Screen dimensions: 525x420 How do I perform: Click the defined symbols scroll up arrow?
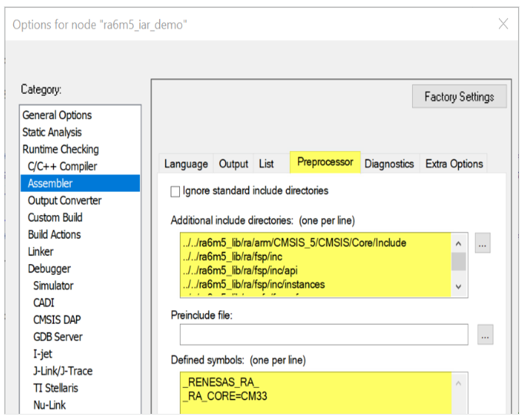459,384
